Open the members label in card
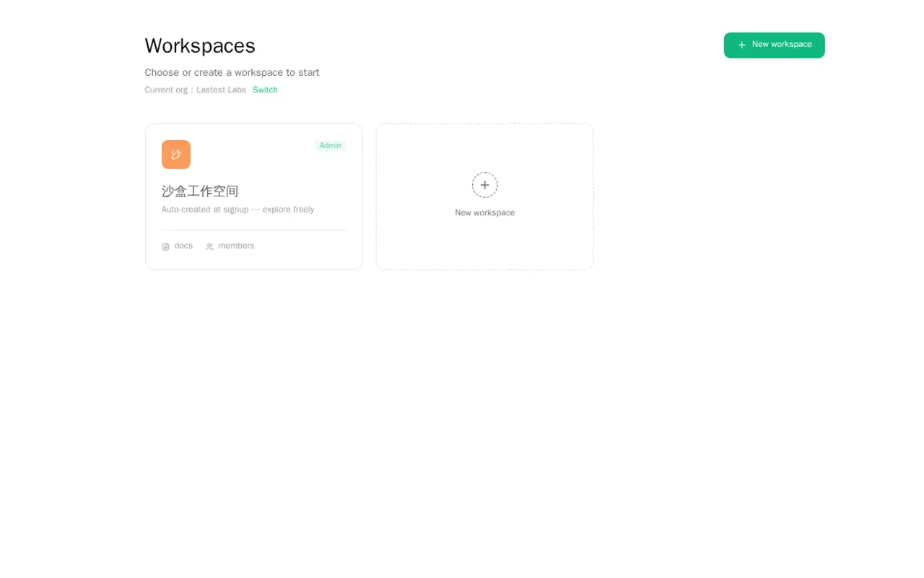 [x=236, y=246]
